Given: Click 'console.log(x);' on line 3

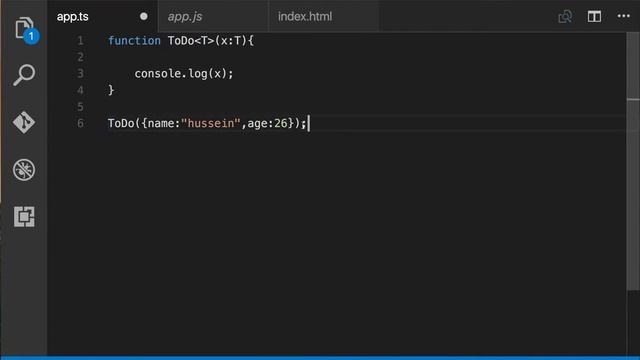Looking at the screenshot, I should [184, 74].
